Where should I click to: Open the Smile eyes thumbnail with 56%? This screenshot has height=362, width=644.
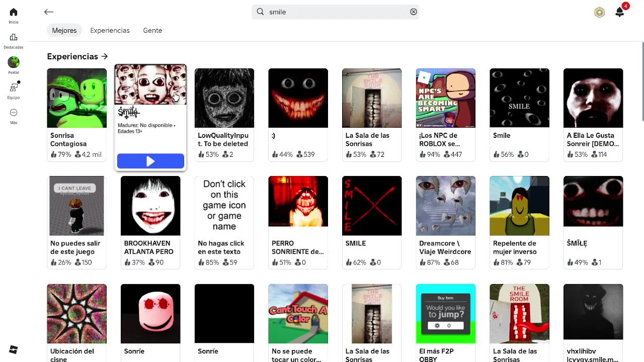coord(520,98)
